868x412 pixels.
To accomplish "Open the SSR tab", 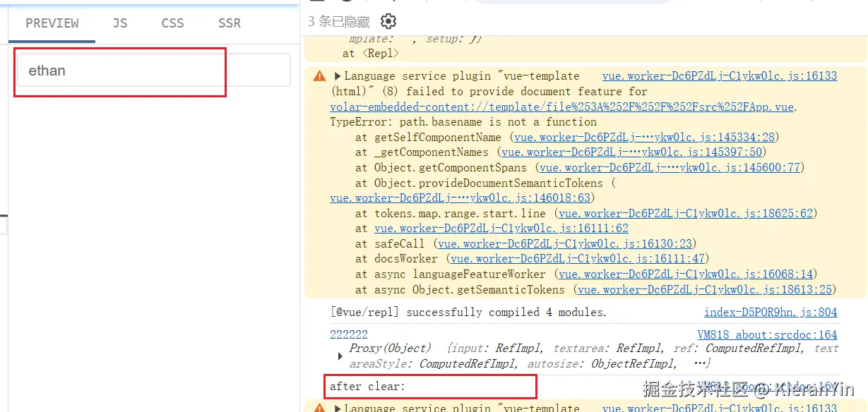I will tap(230, 23).
